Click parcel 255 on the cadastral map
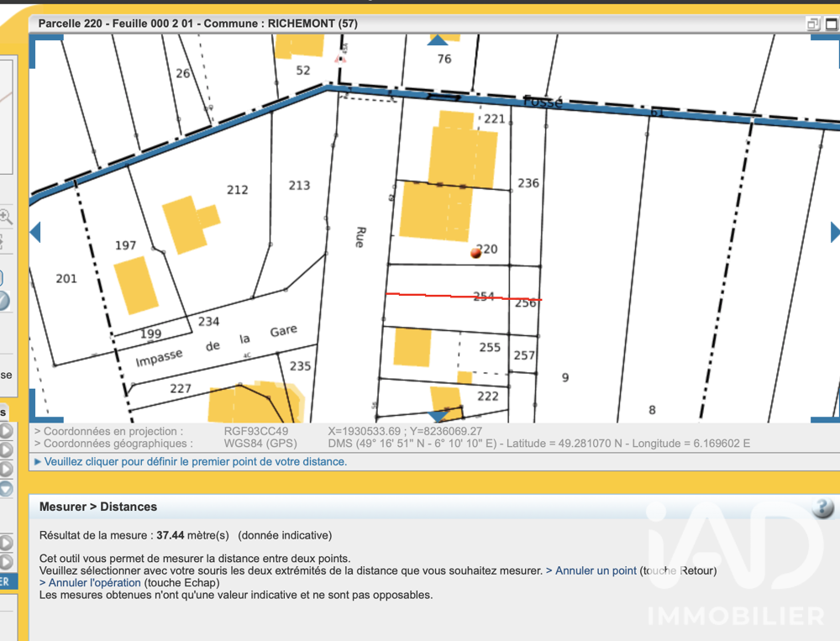The image size is (840, 641). point(490,347)
